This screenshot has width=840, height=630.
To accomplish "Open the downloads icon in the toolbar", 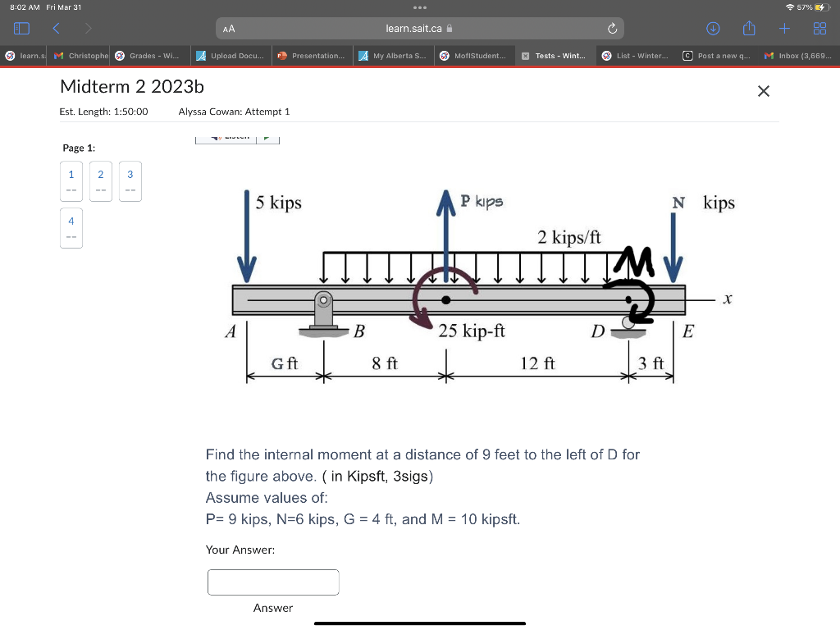I will [713, 29].
